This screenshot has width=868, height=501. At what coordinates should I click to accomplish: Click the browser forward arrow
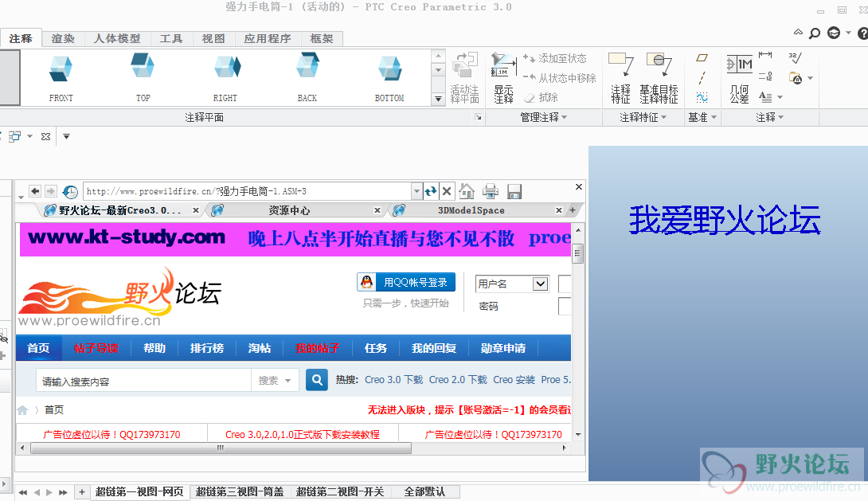pyautogui.click(x=50, y=191)
